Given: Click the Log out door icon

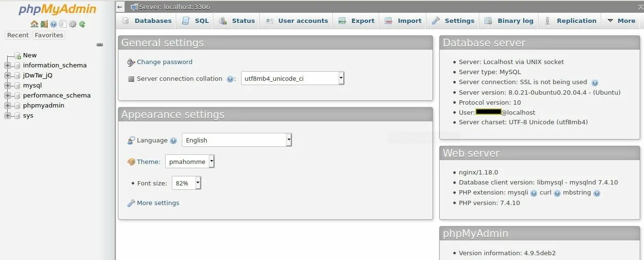Looking at the screenshot, I should click(44, 24).
